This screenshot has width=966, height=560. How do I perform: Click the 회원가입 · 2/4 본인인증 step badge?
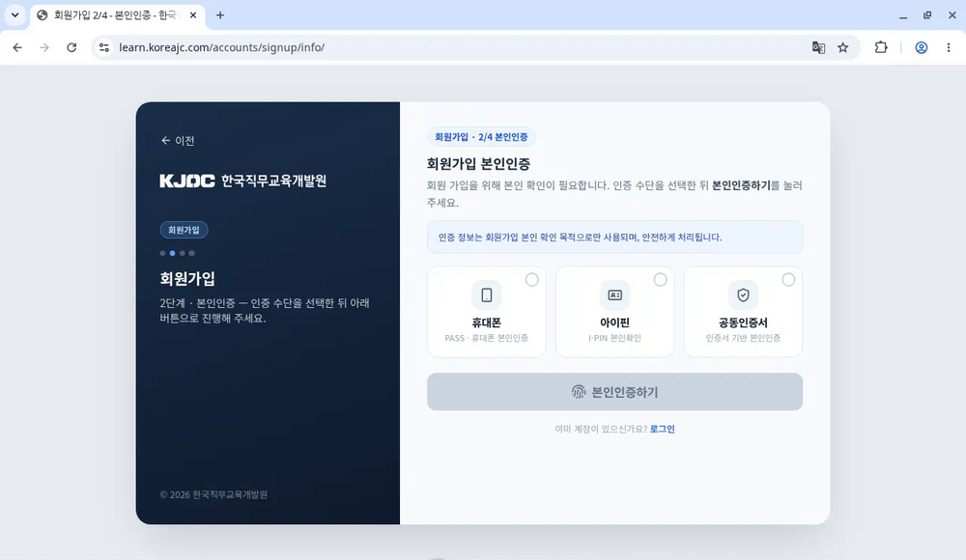[481, 137]
